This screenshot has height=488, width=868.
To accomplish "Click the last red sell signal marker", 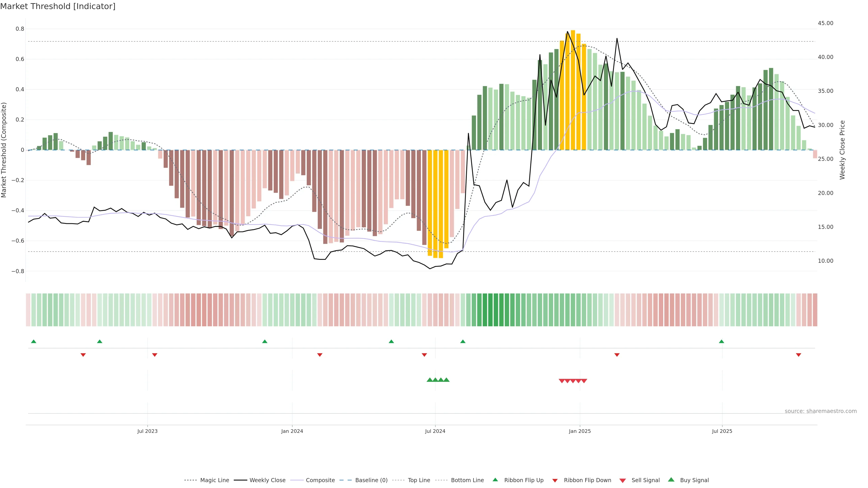I will 584,381.
